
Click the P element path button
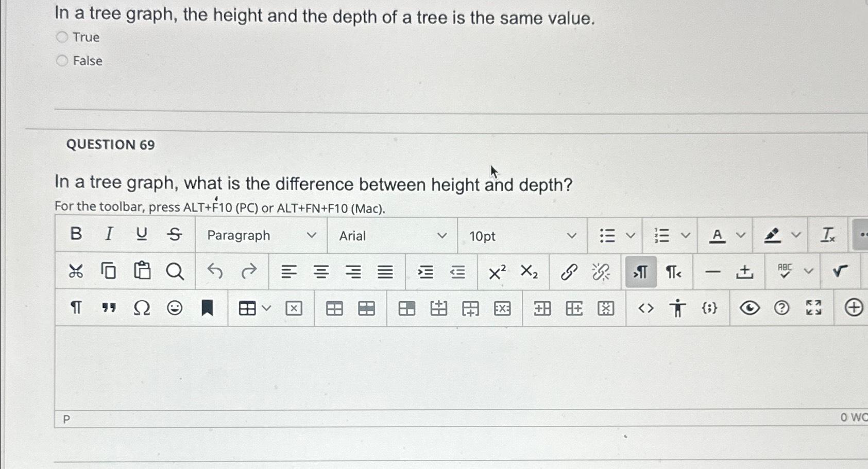click(66, 420)
